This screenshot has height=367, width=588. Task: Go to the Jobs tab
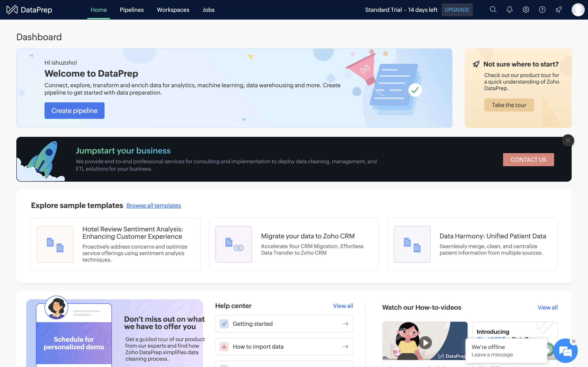(208, 10)
